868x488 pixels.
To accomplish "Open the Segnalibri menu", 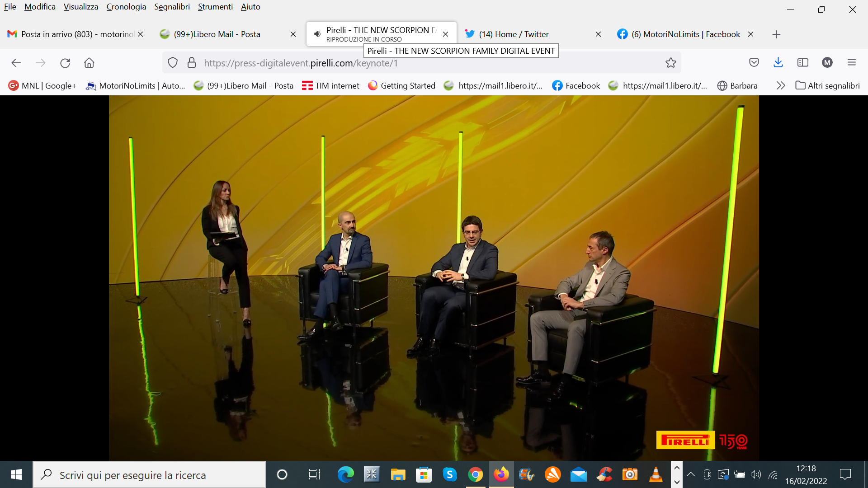I will [172, 7].
